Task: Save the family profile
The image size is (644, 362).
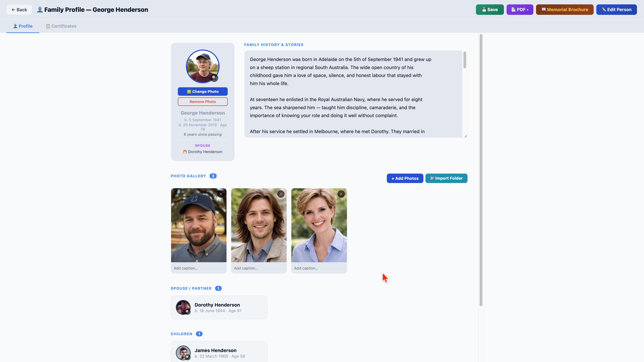Action: pos(490,9)
